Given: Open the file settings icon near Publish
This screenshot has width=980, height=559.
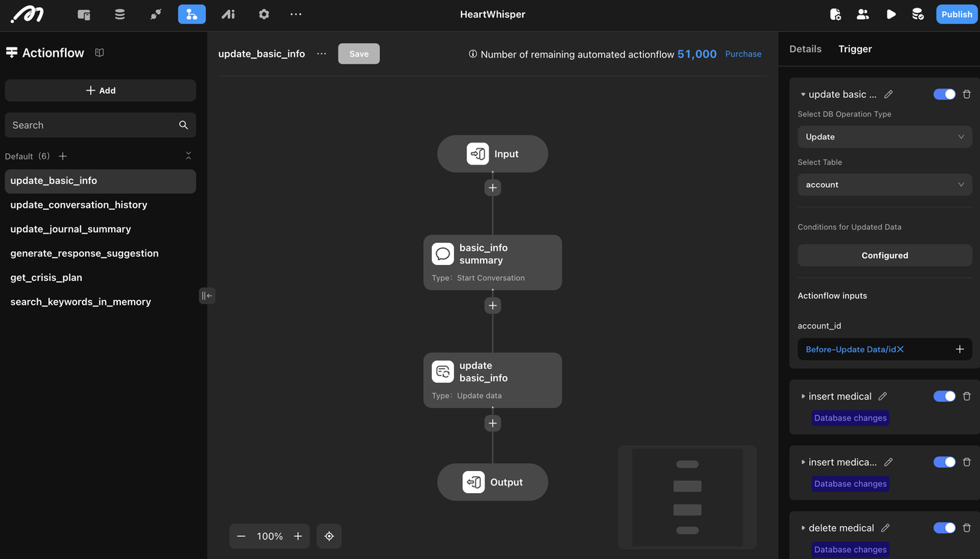Looking at the screenshot, I should tap(835, 15).
